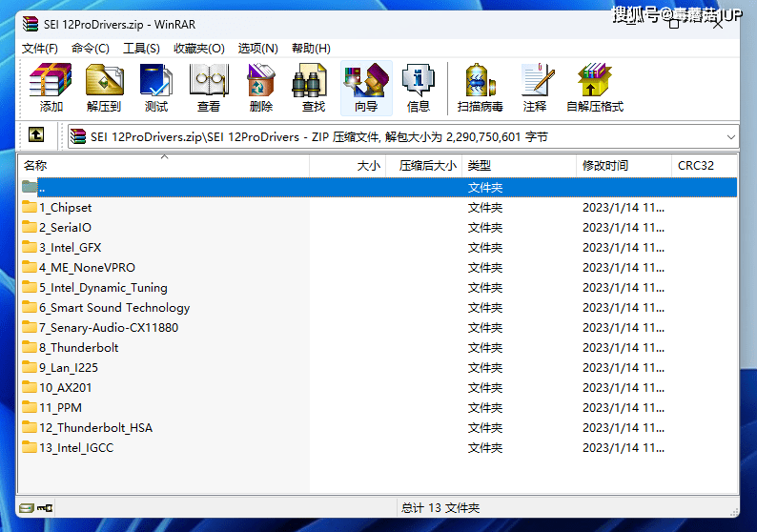This screenshot has height=532, width=757.
Task: Start 扫描病毒 (Virus Scan)
Action: (x=480, y=88)
